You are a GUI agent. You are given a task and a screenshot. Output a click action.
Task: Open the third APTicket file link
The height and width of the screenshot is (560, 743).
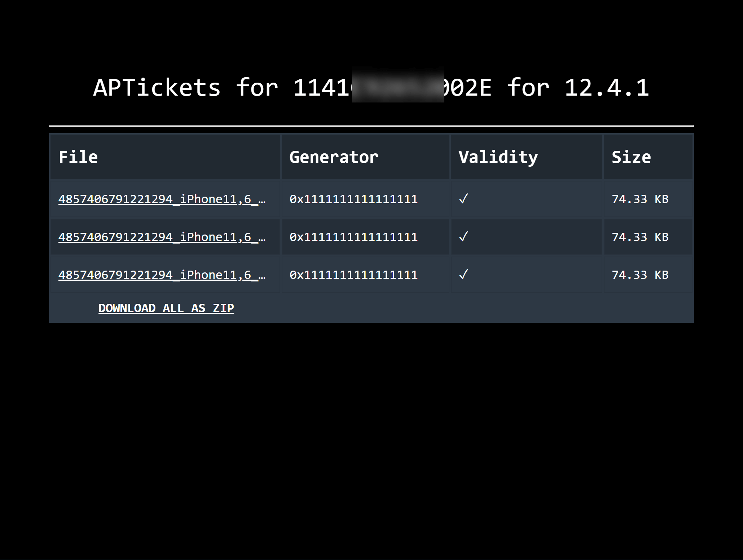162,275
